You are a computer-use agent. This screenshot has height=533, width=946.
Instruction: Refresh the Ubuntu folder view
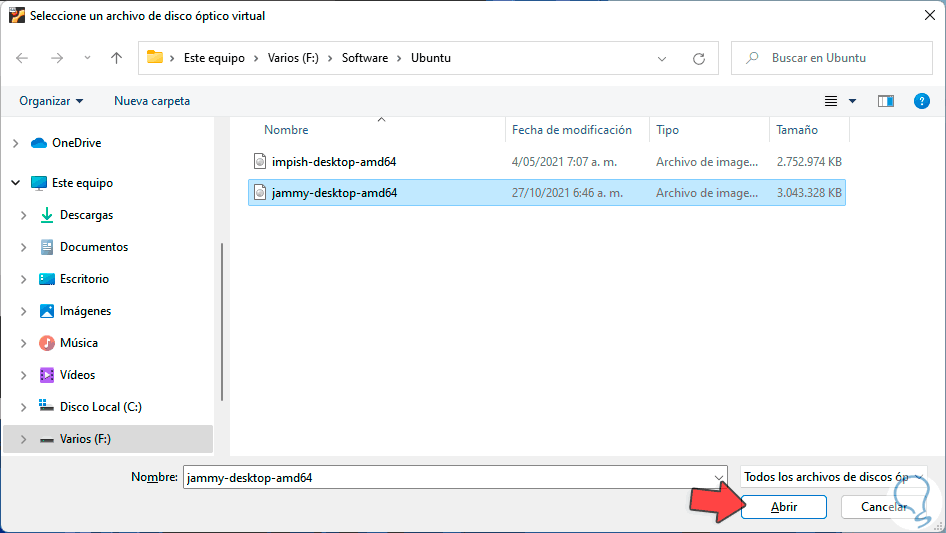(x=699, y=59)
